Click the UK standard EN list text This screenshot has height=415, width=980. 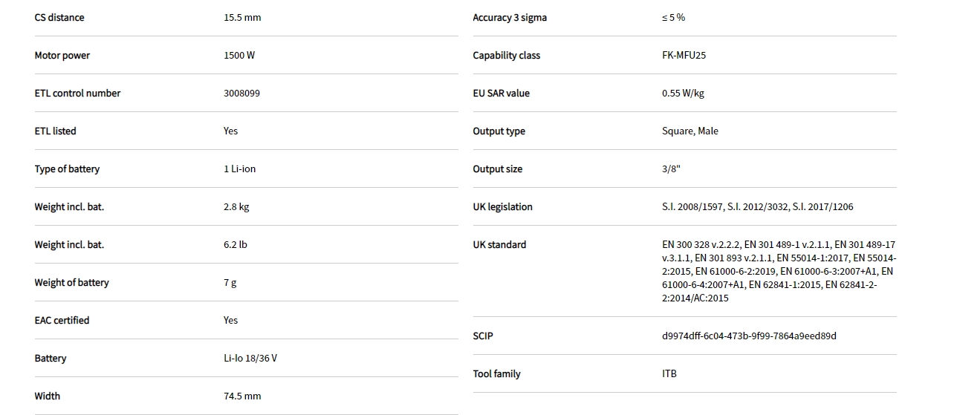pyautogui.click(x=778, y=271)
